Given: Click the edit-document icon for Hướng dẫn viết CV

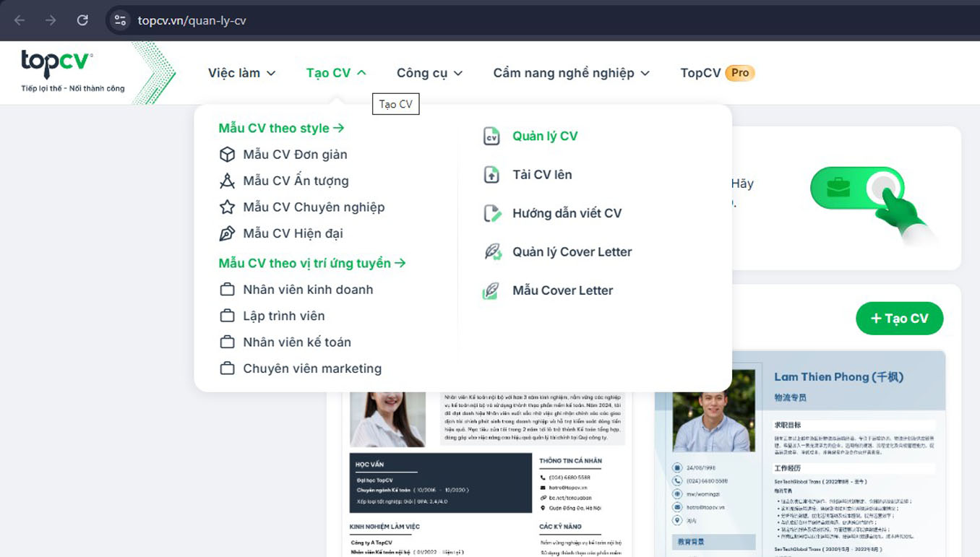Looking at the screenshot, I should click(492, 213).
